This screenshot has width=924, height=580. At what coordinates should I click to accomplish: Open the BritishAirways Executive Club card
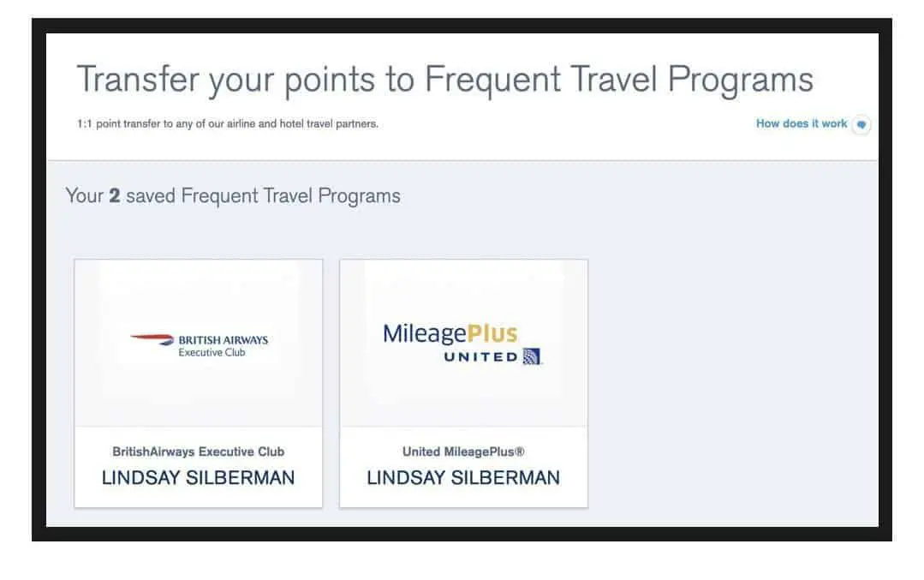pos(199,383)
